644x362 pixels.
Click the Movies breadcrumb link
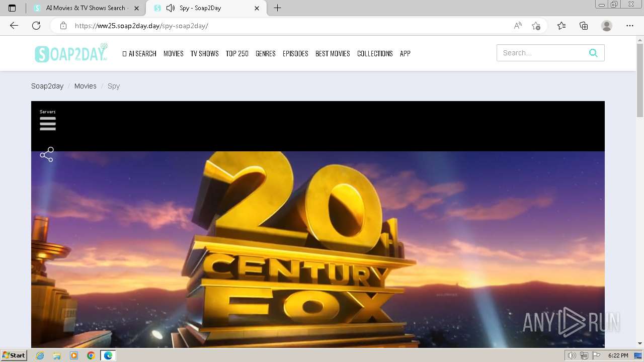coord(86,86)
